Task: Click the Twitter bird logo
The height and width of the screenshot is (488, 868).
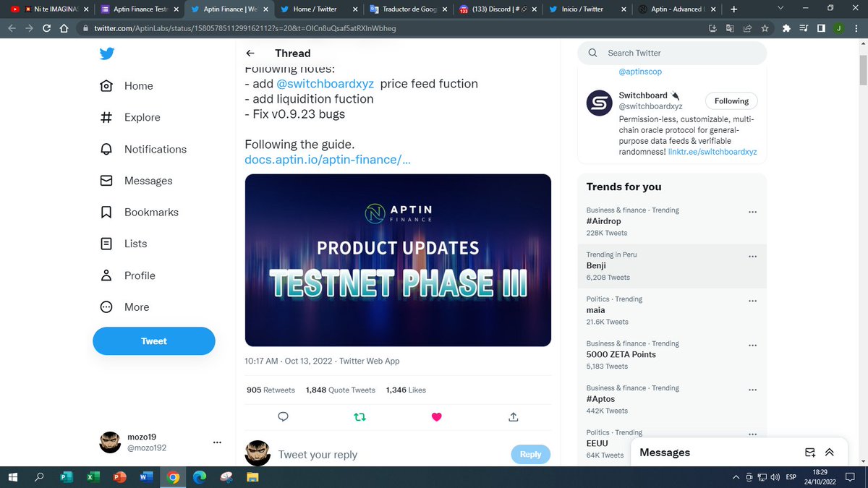Action: (107, 53)
